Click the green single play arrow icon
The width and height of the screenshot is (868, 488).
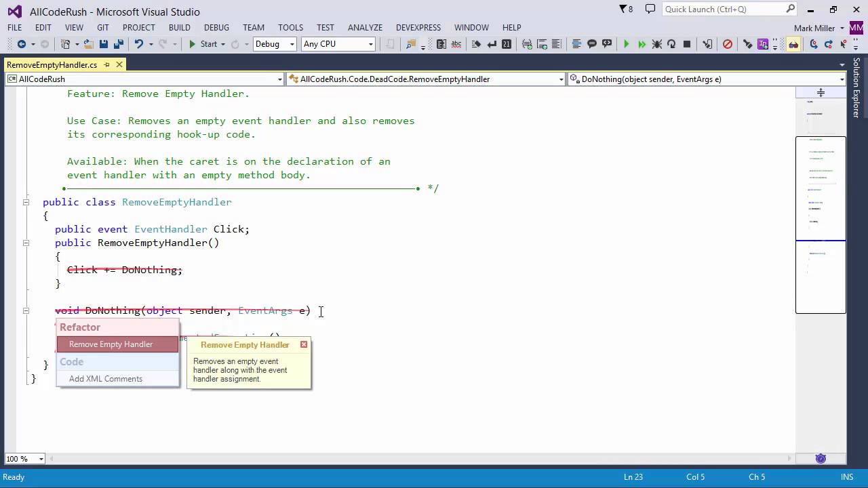(x=626, y=44)
